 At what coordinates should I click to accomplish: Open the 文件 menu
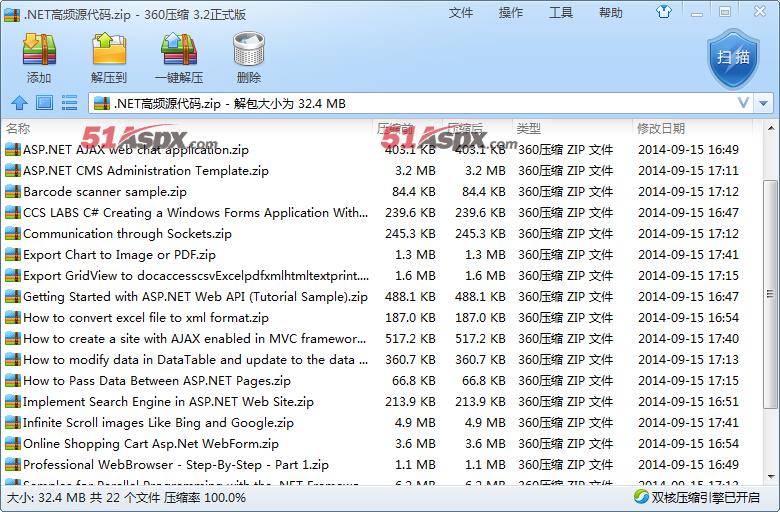tap(461, 13)
